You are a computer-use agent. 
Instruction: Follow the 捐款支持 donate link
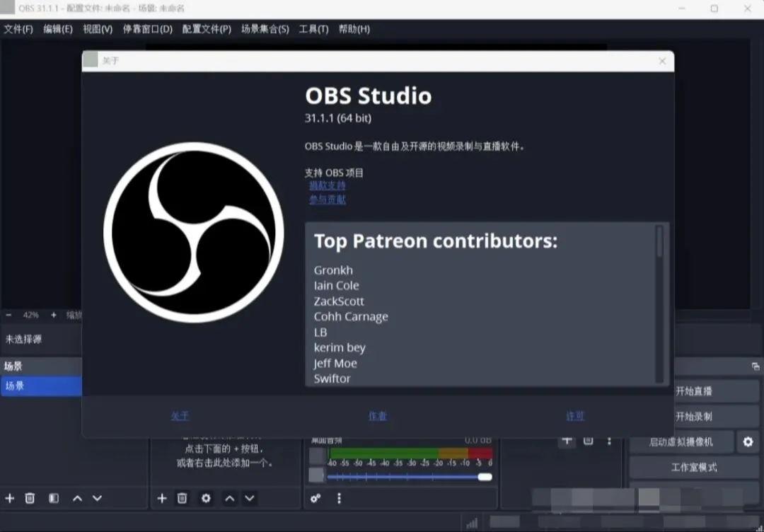coord(328,185)
